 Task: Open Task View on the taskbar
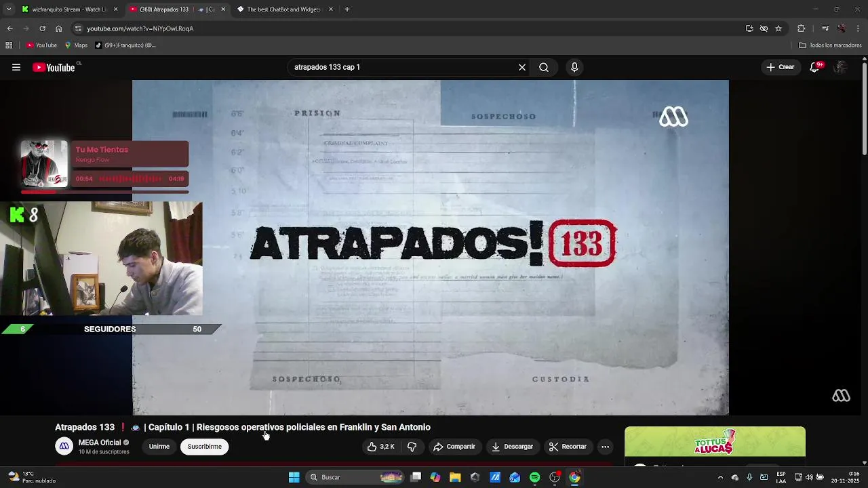tap(416, 477)
